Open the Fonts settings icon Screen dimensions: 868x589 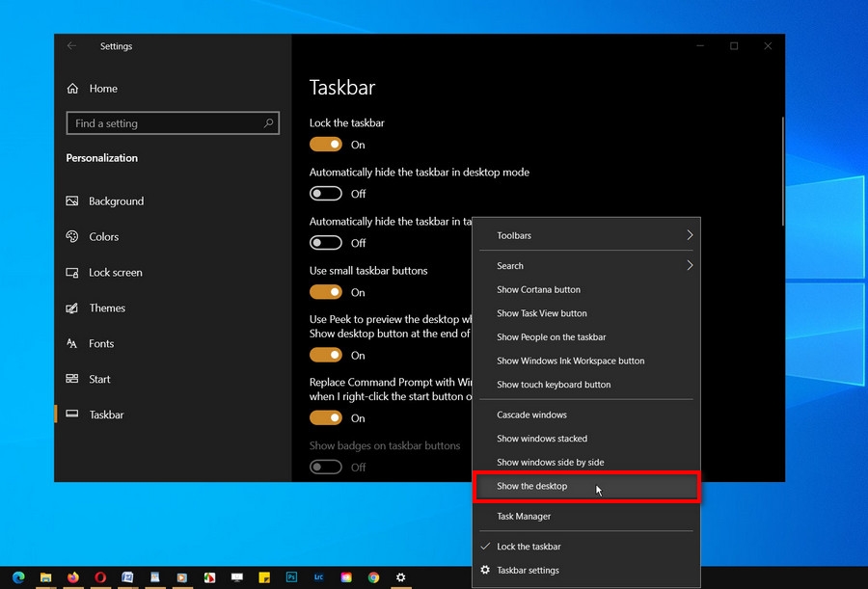(x=72, y=343)
